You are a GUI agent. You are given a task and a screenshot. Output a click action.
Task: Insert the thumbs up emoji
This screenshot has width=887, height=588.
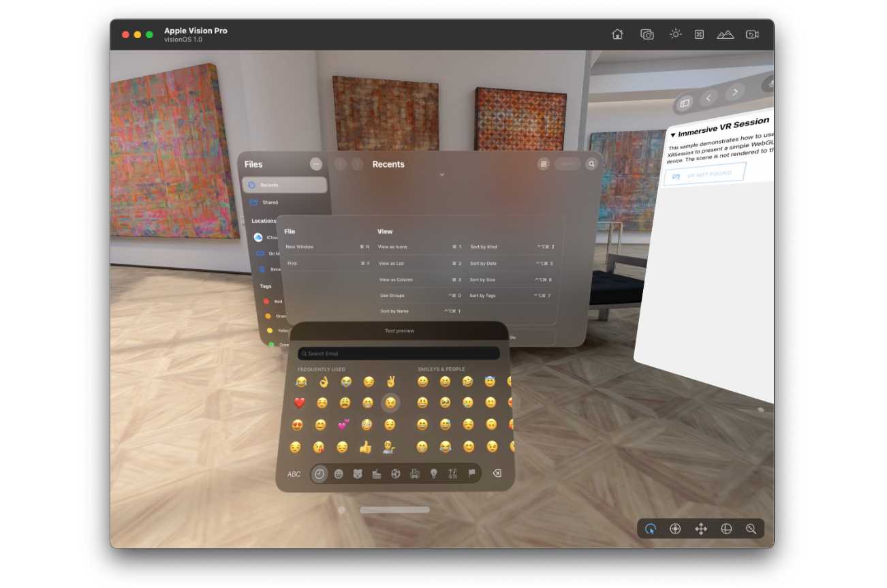click(366, 447)
